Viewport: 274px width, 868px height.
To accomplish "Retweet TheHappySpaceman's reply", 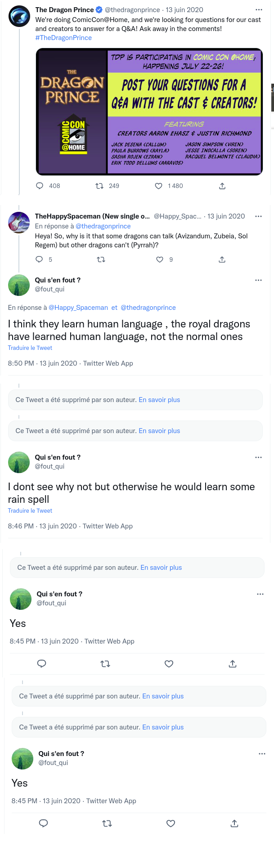I will point(101,260).
